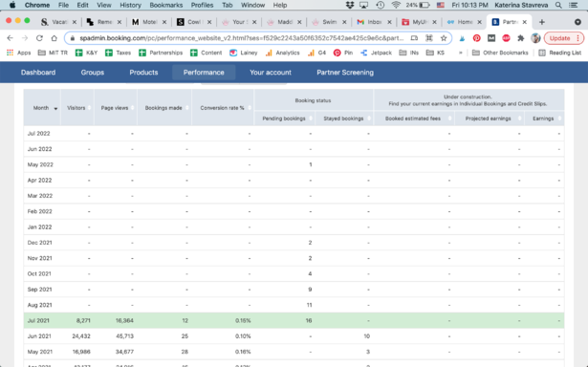Open the Content bookmark

(207, 53)
